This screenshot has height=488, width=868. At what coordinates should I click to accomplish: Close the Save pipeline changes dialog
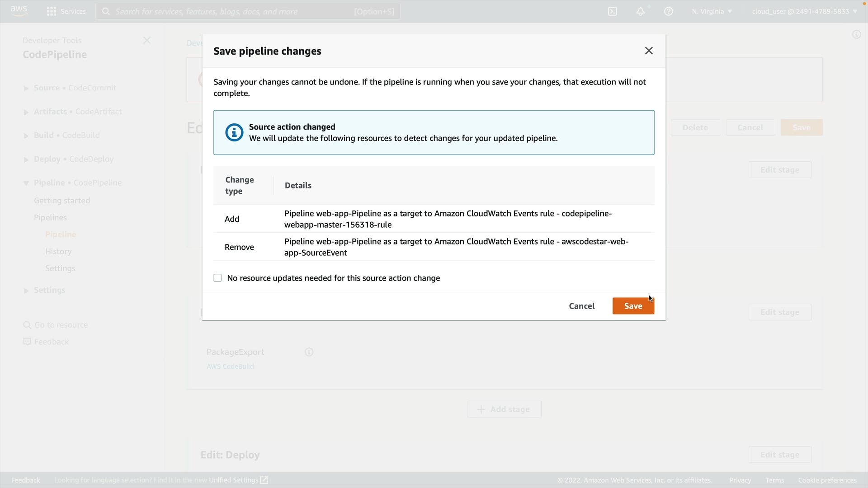pyautogui.click(x=649, y=51)
